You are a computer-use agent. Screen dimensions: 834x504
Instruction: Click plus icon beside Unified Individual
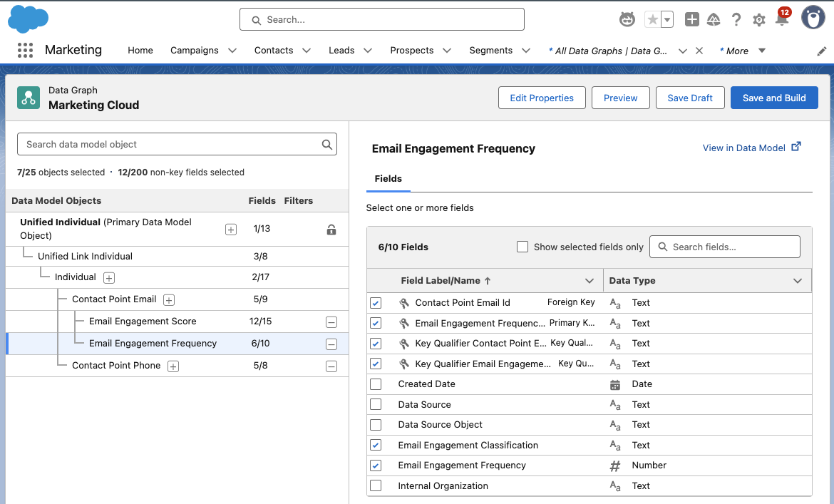pyautogui.click(x=231, y=230)
